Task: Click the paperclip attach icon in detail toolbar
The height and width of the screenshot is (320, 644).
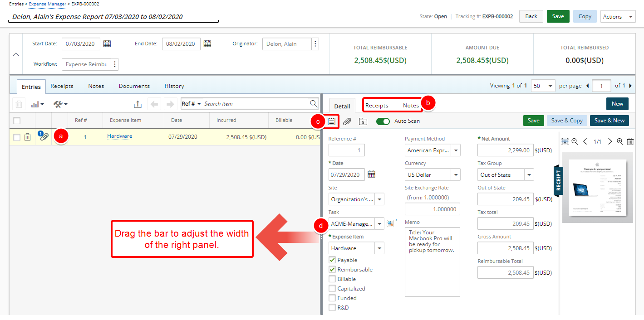Action: click(x=347, y=121)
